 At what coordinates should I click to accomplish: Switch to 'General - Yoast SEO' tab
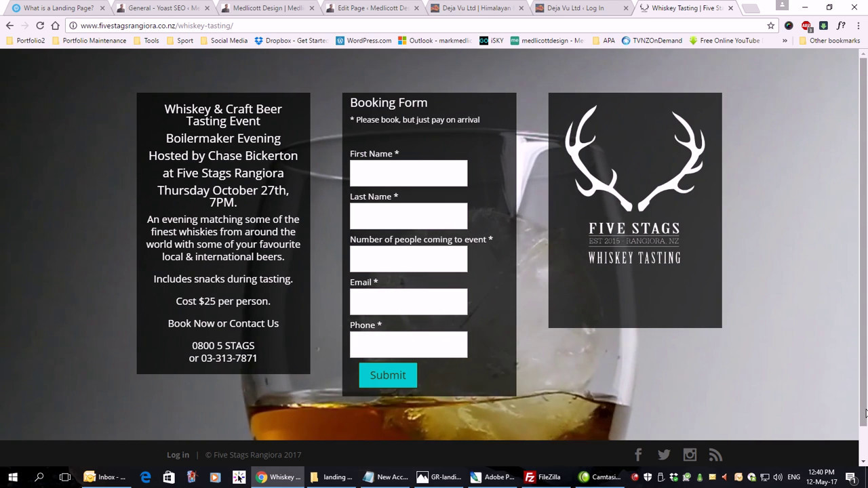(x=163, y=8)
